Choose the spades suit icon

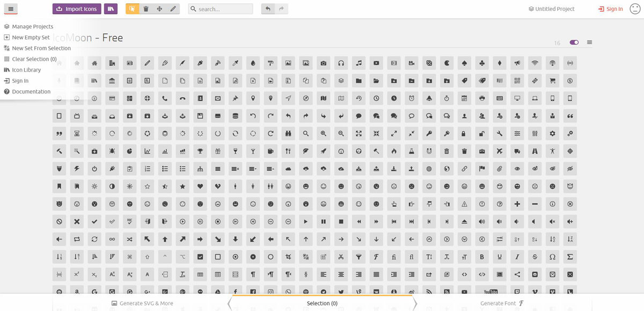(464, 63)
